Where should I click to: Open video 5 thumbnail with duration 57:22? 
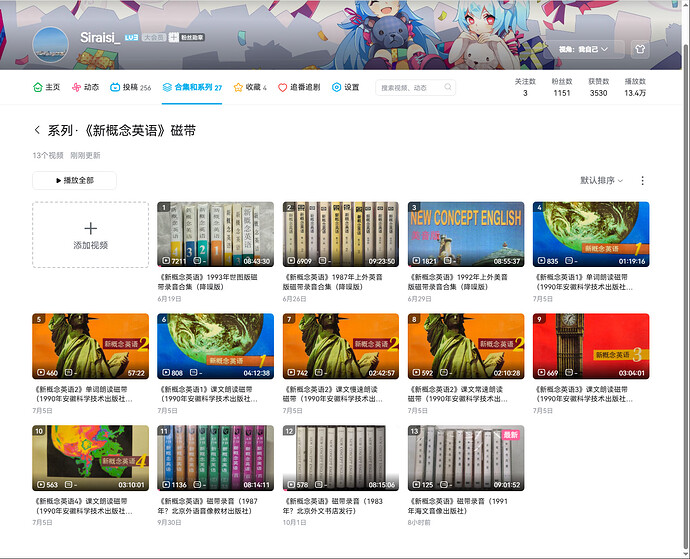pos(91,346)
